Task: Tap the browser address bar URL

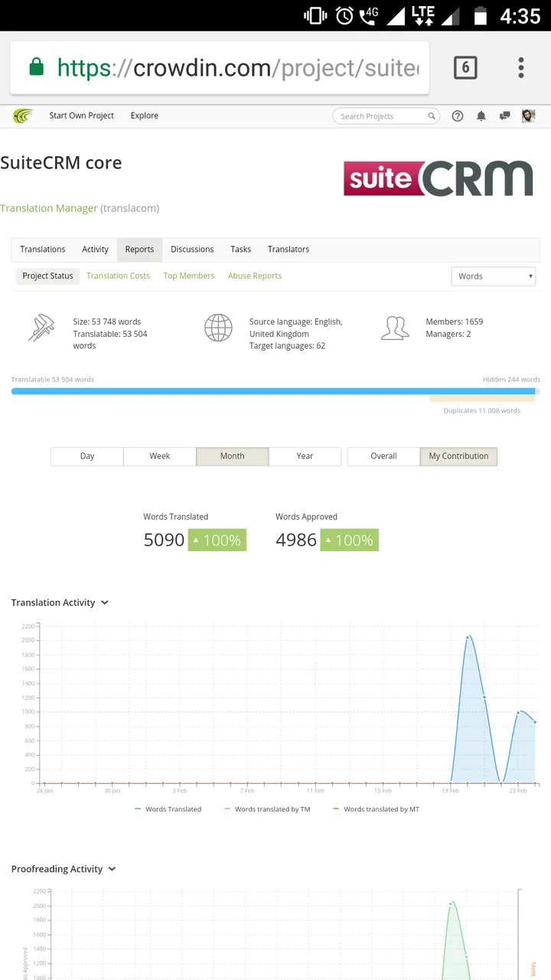Action: tap(238, 68)
